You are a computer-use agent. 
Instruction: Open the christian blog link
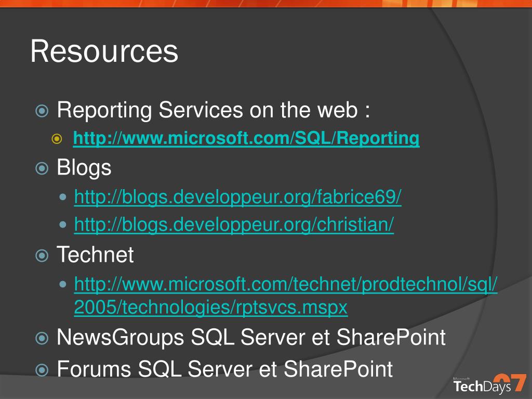pos(234,224)
